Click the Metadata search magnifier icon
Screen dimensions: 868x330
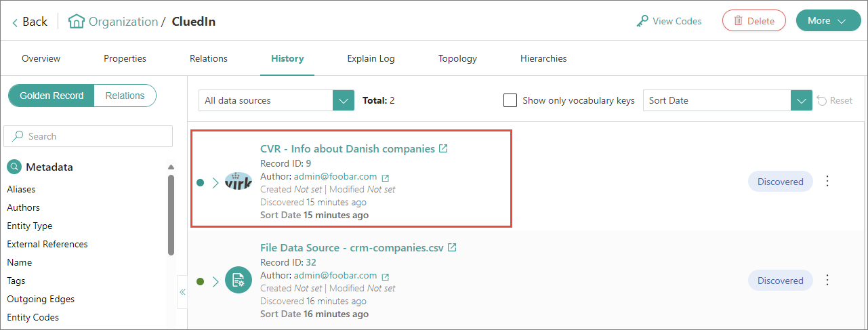click(x=14, y=167)
